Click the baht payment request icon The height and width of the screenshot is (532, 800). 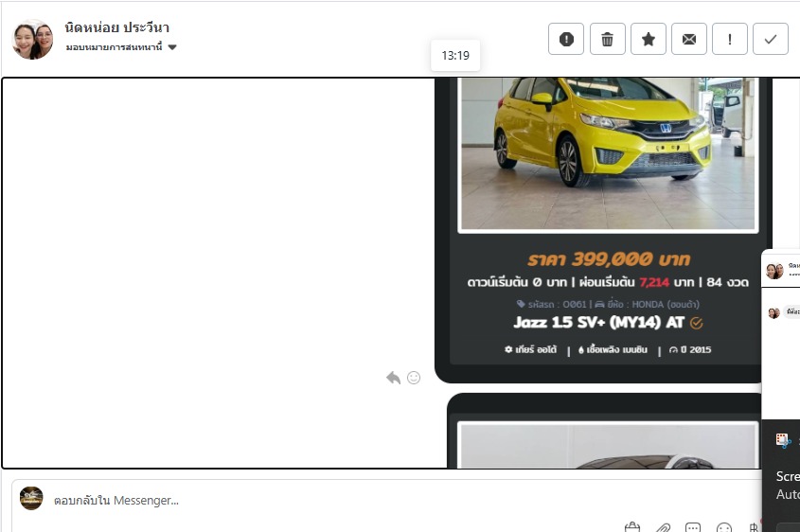754,527
